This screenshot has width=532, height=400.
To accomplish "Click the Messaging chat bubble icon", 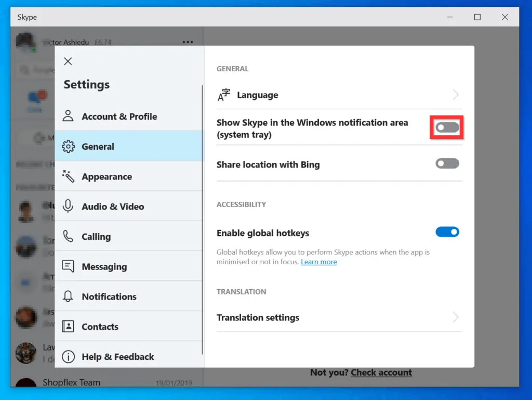I will pos(68,266).
